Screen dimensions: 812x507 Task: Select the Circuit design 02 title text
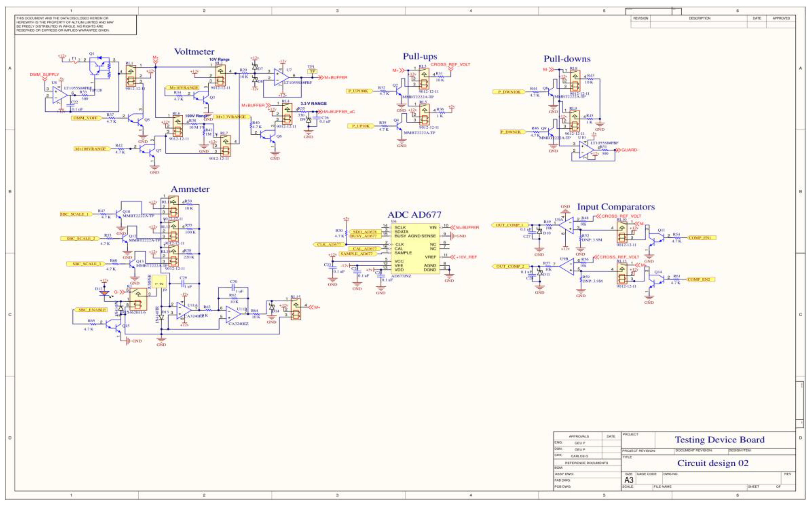click(x=713, y=463)
